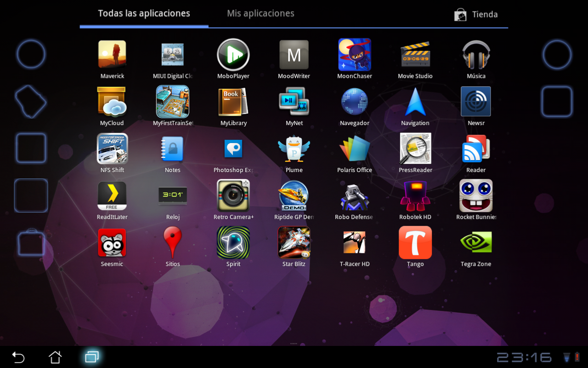
Task: Launch the Riptide GP Demo
Action: point(294,195)
